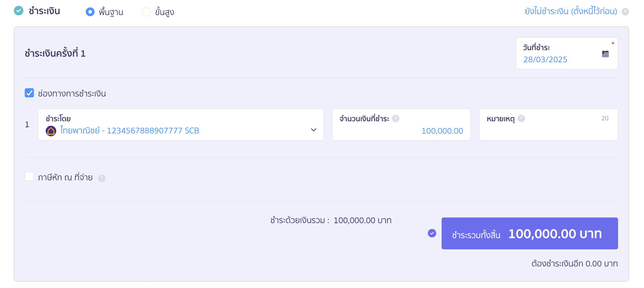Select the พื้นฐาน radio option
This screenshot has width=644, height=288.
[90, 12]
